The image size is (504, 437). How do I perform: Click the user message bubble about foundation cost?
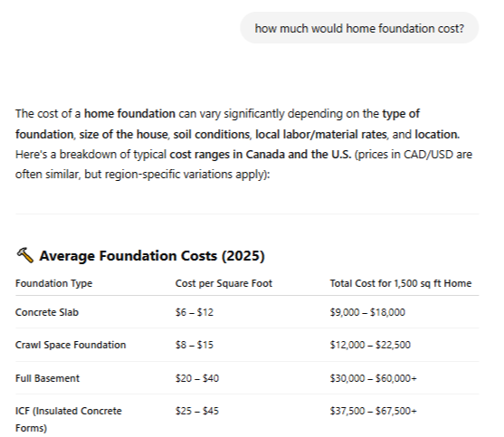(x=359, y=28)
